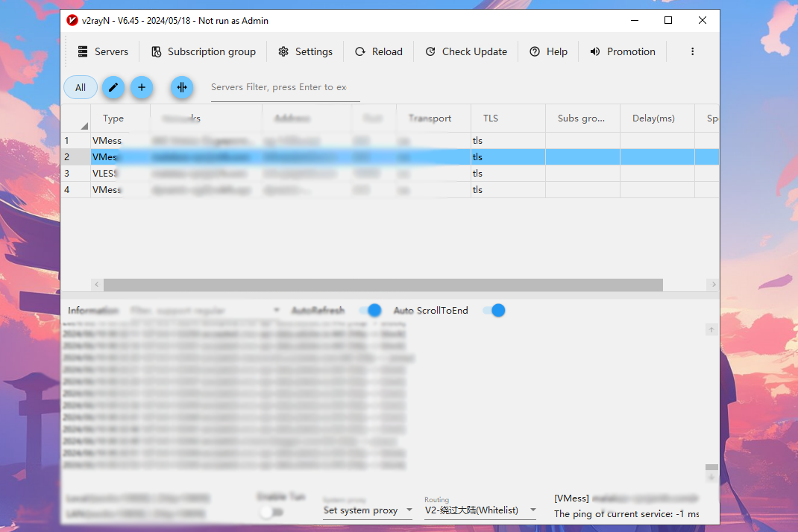Open the Help menu

click(x=549, y=52)
